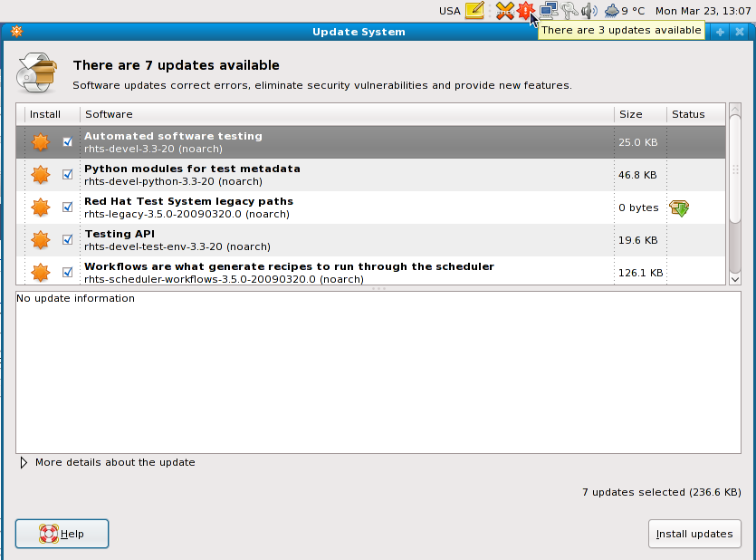The height and width of the screenshot is (560, 756).
Task: Click the network computers tray icon
Action: pyautogui.click(x=548, y=11)
